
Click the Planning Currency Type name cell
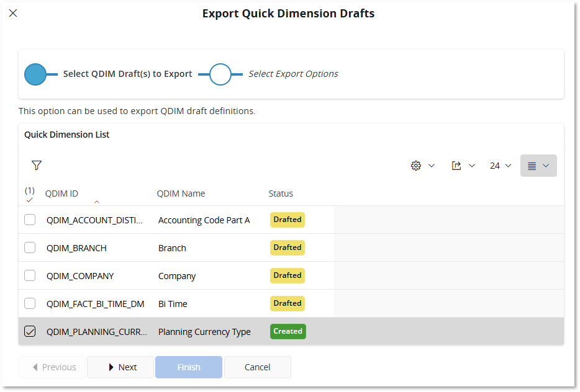point(204,332)
